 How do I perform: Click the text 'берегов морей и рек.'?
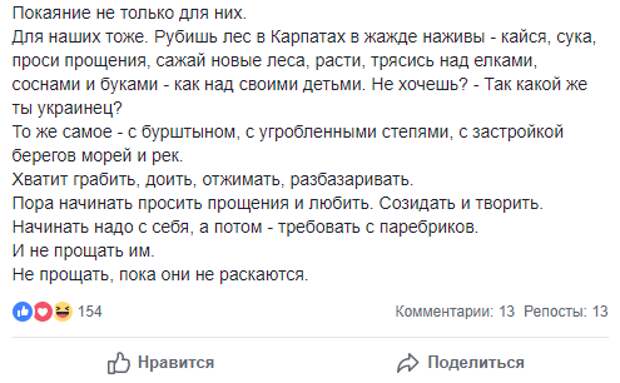click(98, 156)
